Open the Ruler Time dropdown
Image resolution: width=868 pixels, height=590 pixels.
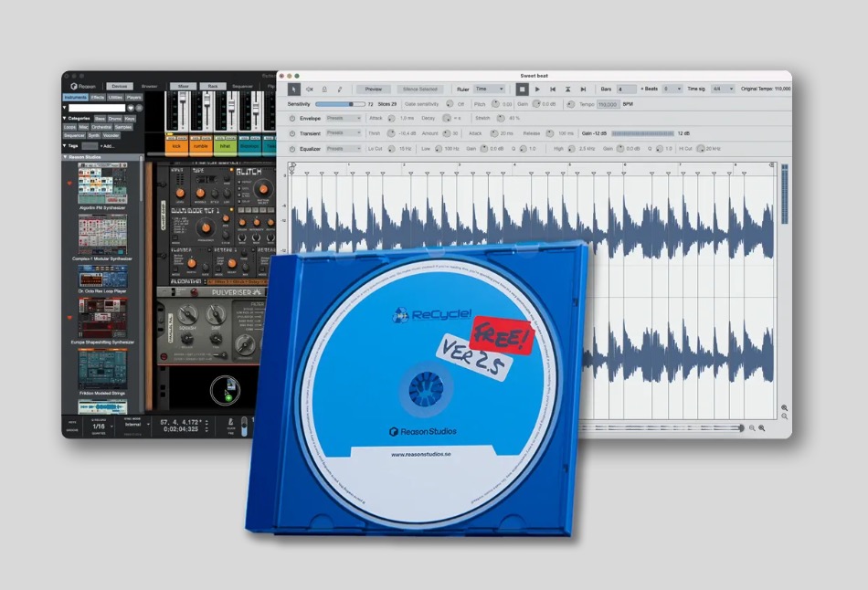coord(490,90)
